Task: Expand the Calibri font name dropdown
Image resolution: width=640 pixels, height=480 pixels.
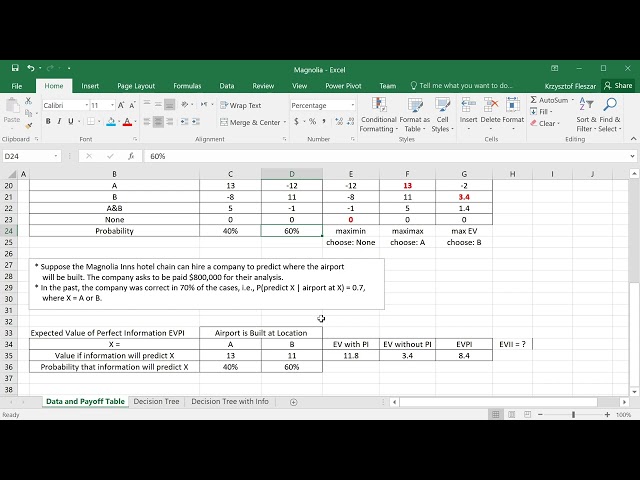Action: coord(84,105)
